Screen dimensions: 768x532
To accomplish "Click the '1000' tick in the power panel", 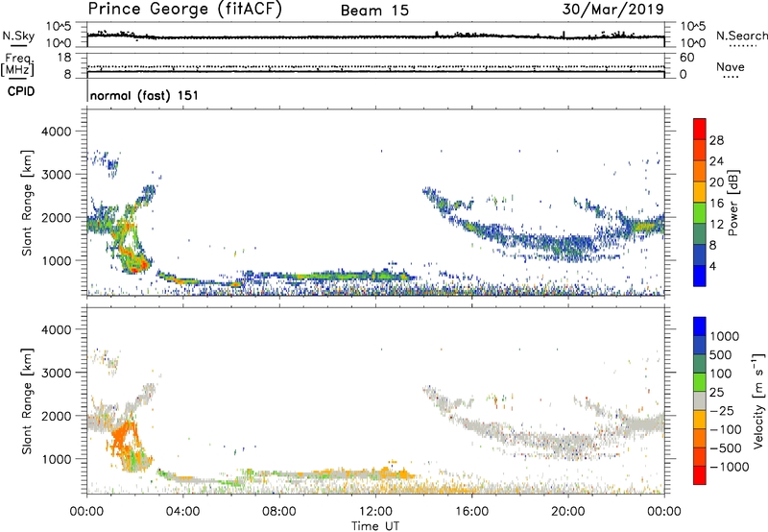I will point(56,260).
